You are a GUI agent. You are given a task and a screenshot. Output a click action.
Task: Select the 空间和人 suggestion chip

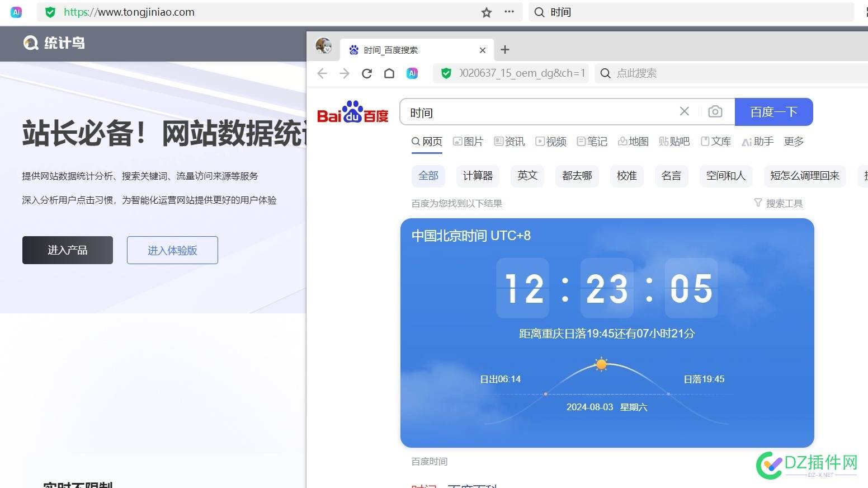[x=726, y=176]
